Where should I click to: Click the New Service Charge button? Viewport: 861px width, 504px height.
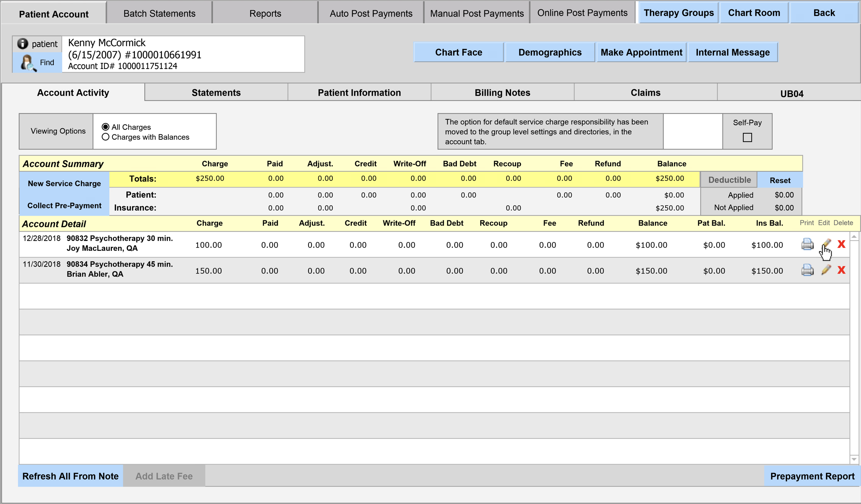[64, 183]
